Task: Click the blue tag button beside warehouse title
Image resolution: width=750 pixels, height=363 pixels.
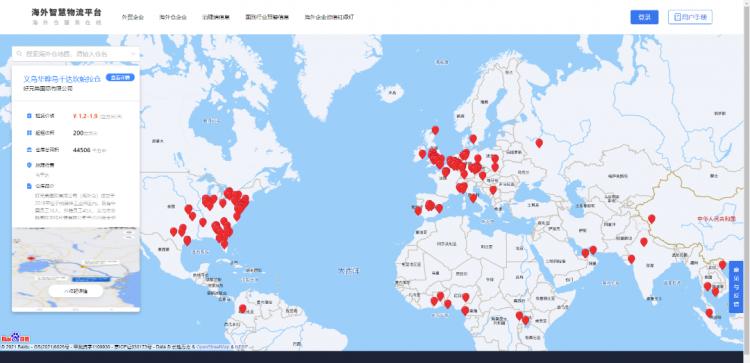Action: [120, 77]
